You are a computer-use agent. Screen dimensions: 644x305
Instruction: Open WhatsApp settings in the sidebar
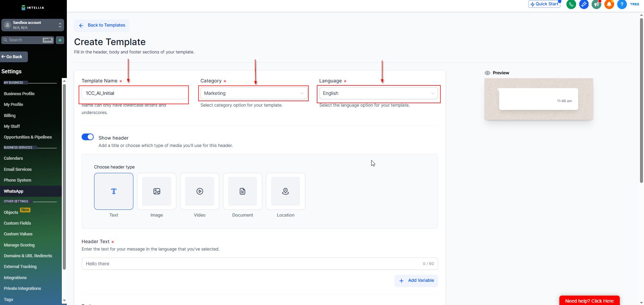click(14, 191)
